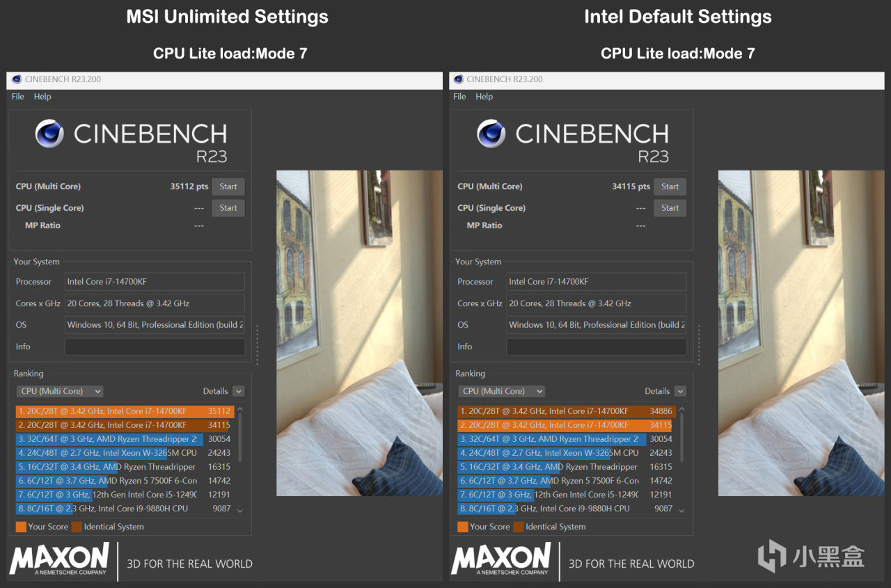
Task: Click the OS field in MSI Unlimited window
Action: pyautogui.click(x=155, y=325)
